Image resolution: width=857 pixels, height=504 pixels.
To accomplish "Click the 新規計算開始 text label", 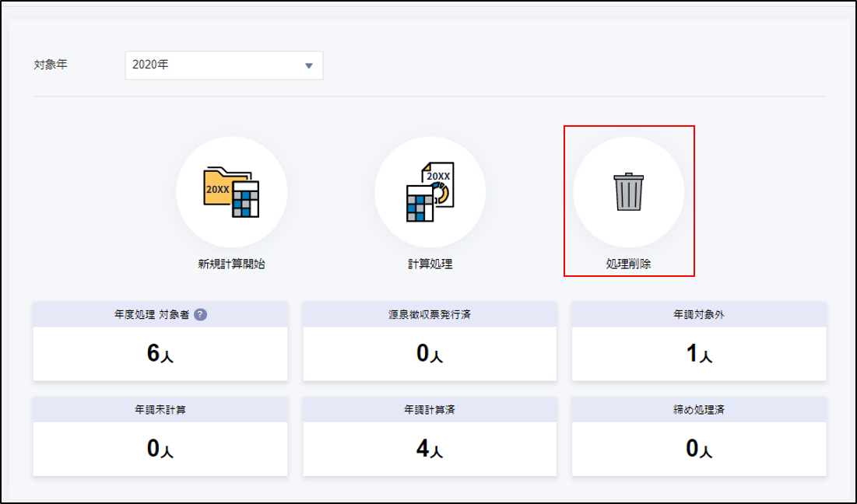I will [x=231, y=264].
